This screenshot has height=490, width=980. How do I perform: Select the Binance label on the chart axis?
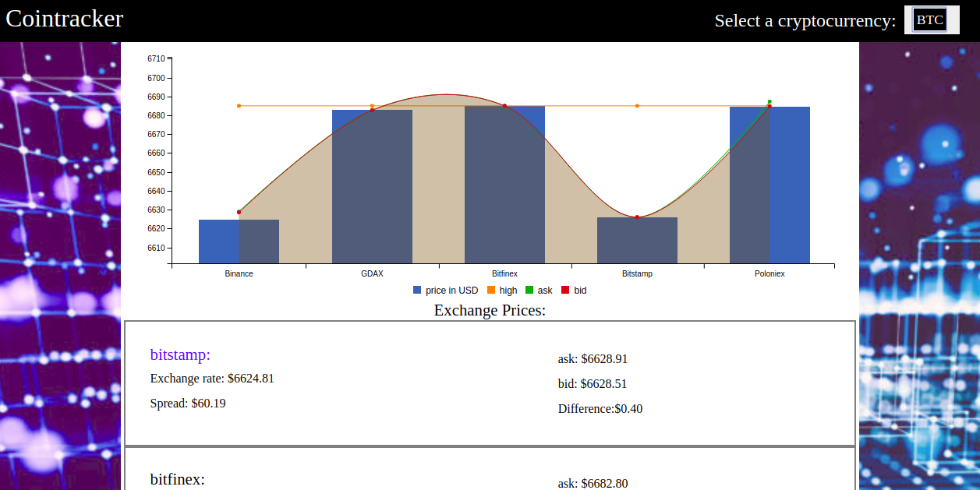(239, 273)
